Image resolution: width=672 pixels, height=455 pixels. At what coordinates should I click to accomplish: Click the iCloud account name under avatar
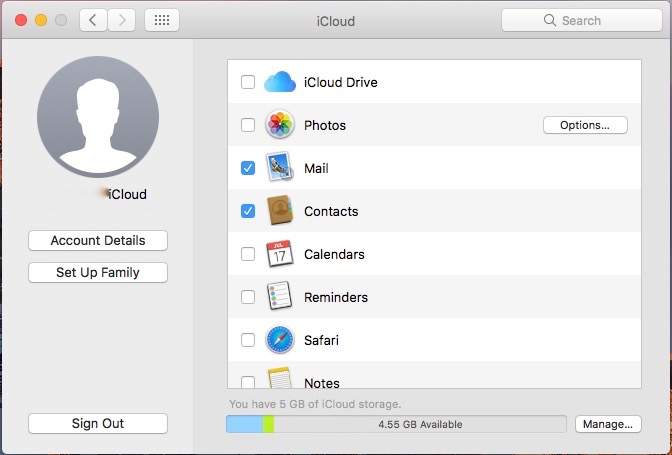(127, 194)
